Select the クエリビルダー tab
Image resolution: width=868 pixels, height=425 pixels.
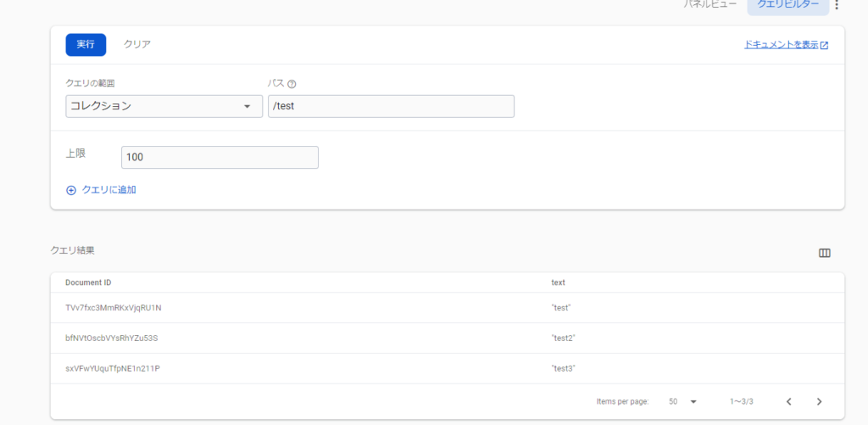pyautogui.click(x=787, y=5)
